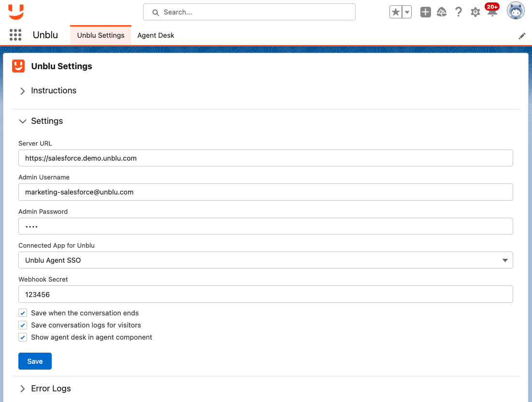
Task: Click the pencil icon to edit tabs
Action: [522, 35]
